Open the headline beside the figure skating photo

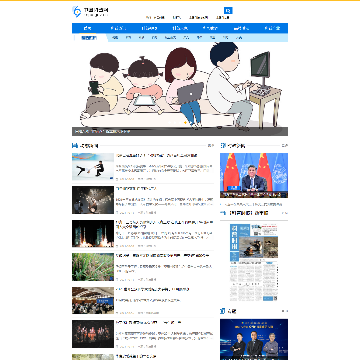click(157, 155)
